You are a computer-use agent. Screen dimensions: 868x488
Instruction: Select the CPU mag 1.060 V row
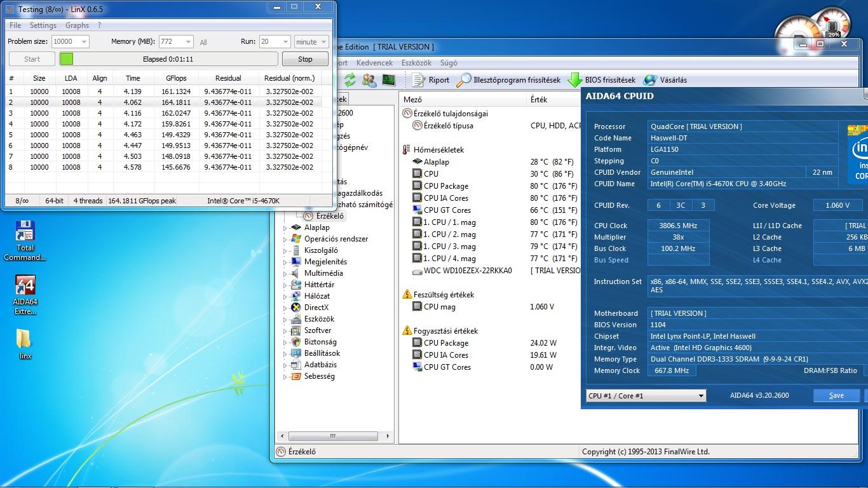tap(491, 307)
